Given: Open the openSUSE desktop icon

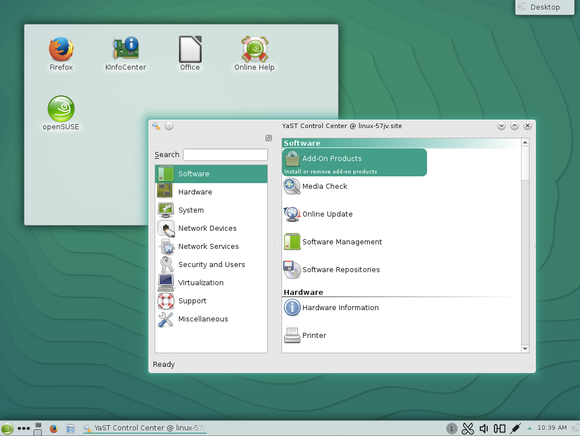Looking at the screenshot, I should [x=61, y=113].
